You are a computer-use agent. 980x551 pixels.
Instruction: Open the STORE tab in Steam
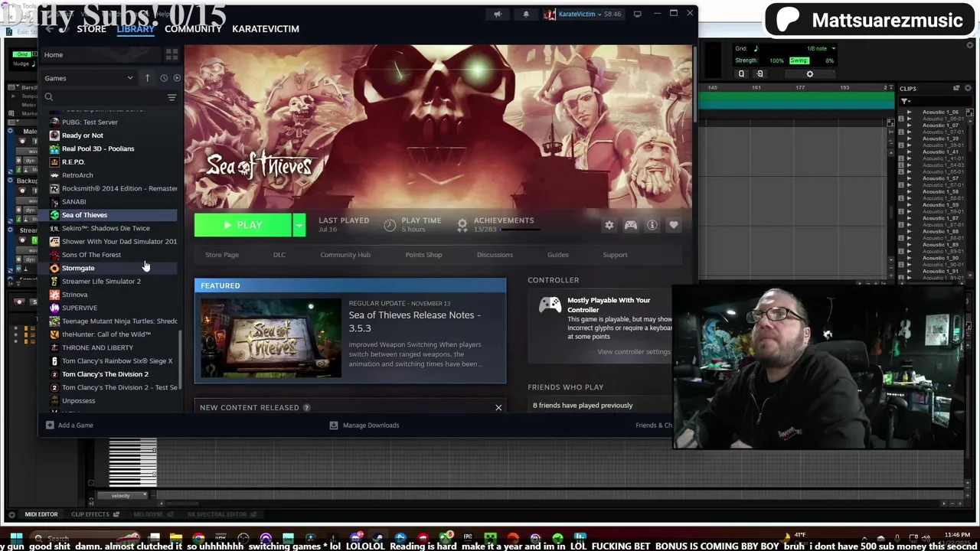click(x=91, y=28)
